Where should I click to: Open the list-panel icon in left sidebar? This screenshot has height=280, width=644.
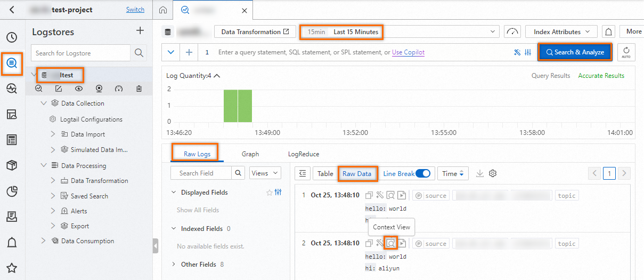click(x=12, y=140)
